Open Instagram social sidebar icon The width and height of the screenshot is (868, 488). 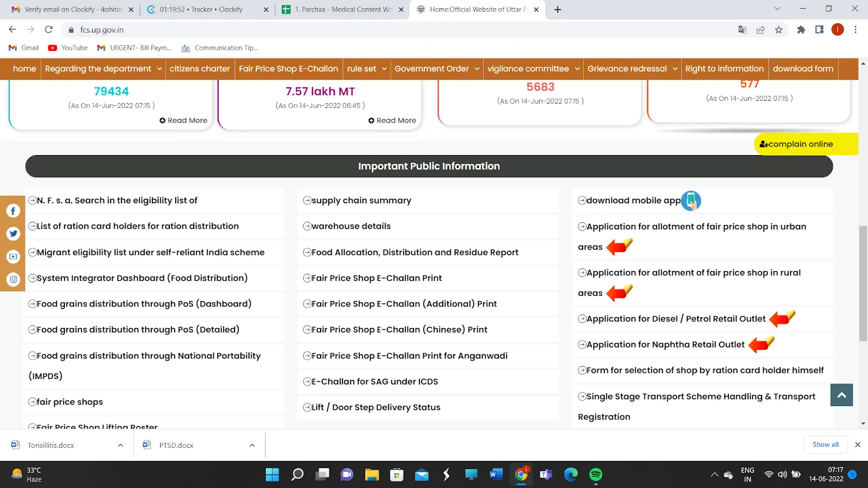click(13, 279)
